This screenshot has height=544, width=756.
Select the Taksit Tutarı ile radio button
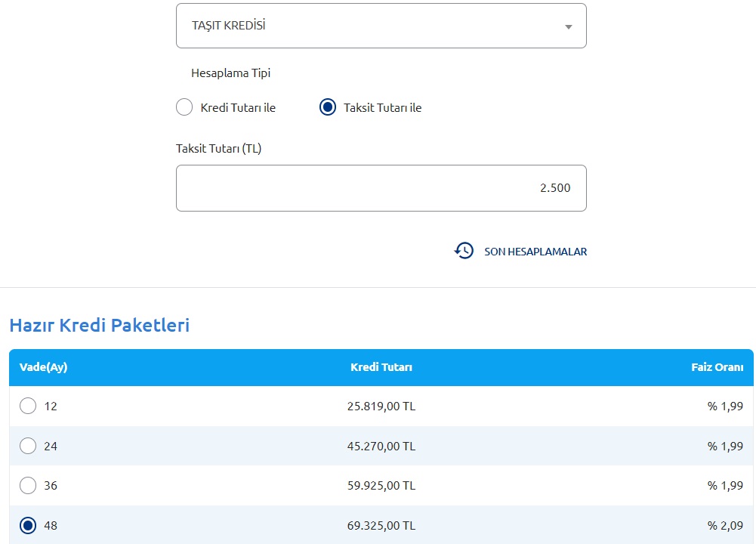(x=327, y=107)
